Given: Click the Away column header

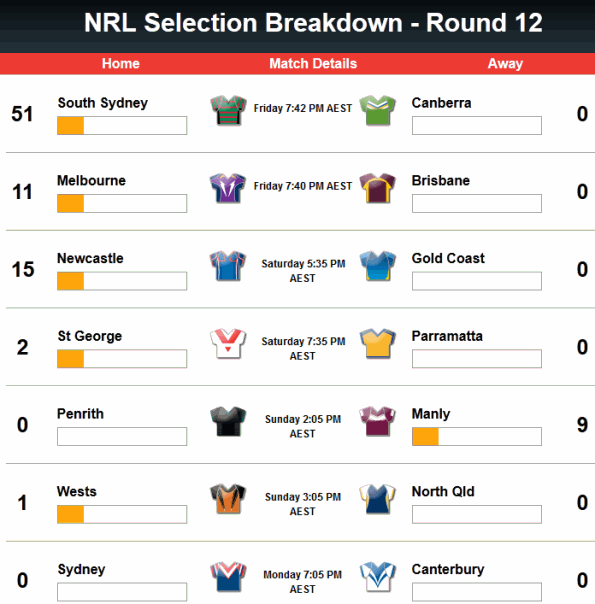Looking at the screenshot, I should (505, 64).
